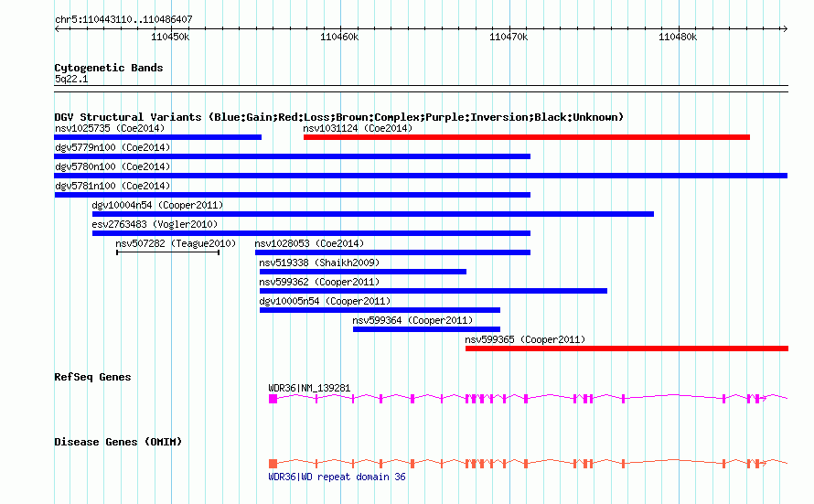Click the 110450k ruler mark

(x=170, y=37)
